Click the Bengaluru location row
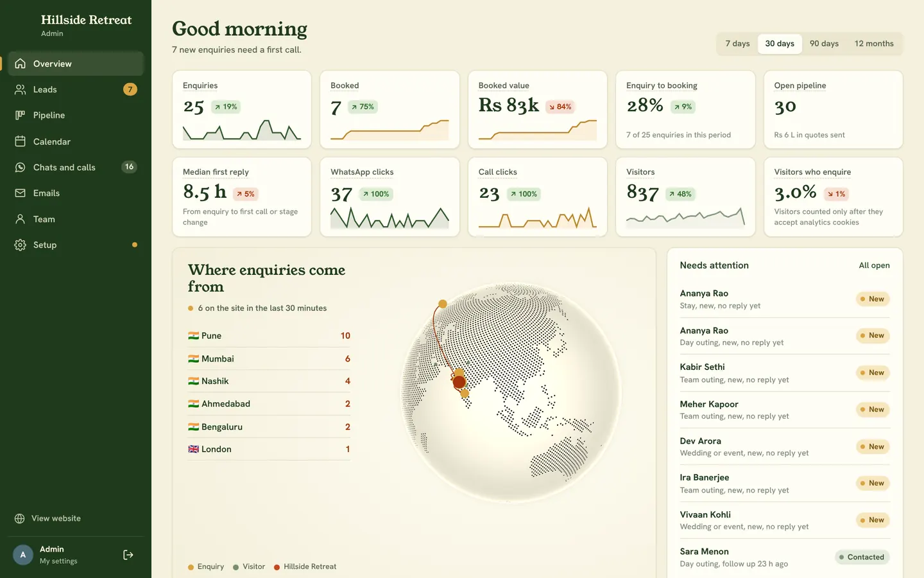This screenshot has width=924, height=578. 269,426
